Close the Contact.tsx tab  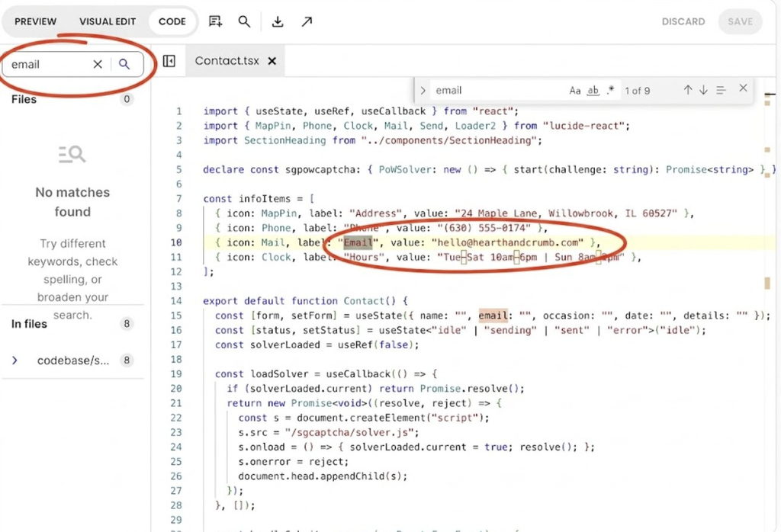[x=272, y=61]
